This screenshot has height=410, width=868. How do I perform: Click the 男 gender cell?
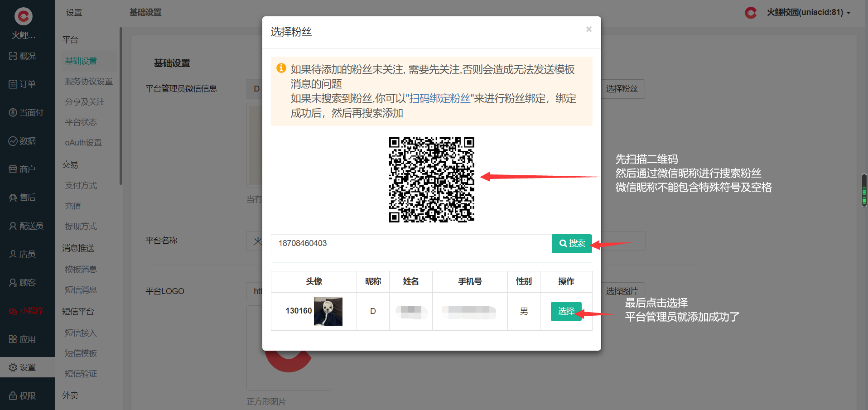tap(524, 311)
